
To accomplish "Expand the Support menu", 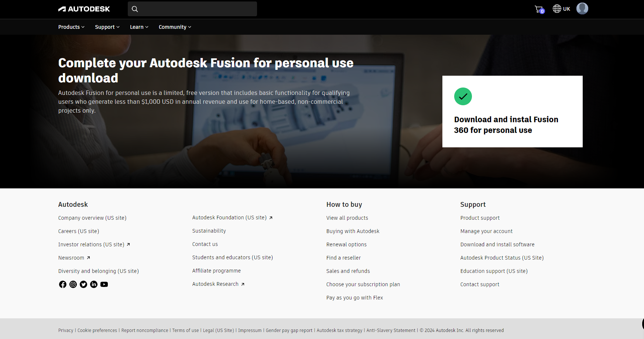I will click(x=107, y=27).
